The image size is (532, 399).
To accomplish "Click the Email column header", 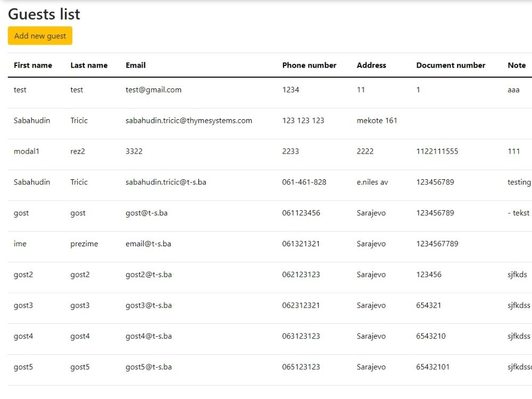I will 135,65.
